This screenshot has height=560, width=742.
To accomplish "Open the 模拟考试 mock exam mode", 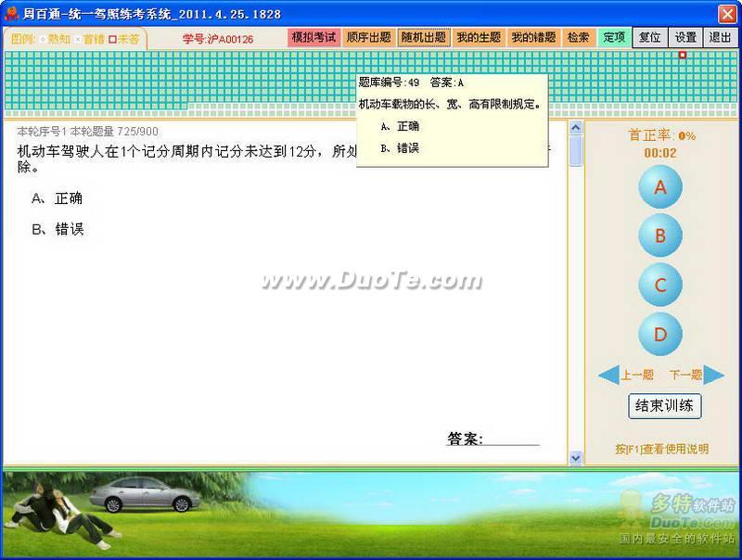I will point(313,37).
